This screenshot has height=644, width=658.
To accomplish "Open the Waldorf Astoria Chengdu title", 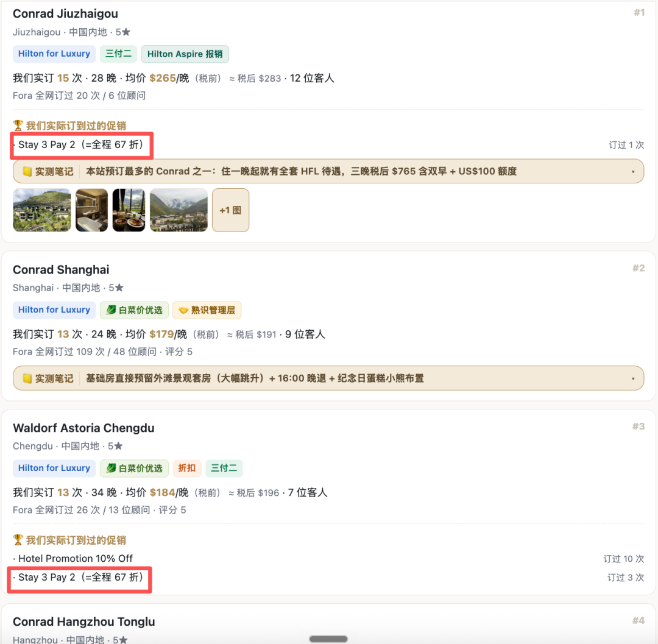I will click(x=83, y=428).
